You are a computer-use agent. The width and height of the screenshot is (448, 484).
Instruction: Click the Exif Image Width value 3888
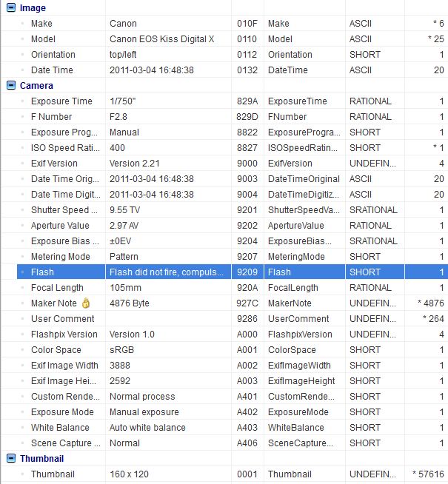121,366
